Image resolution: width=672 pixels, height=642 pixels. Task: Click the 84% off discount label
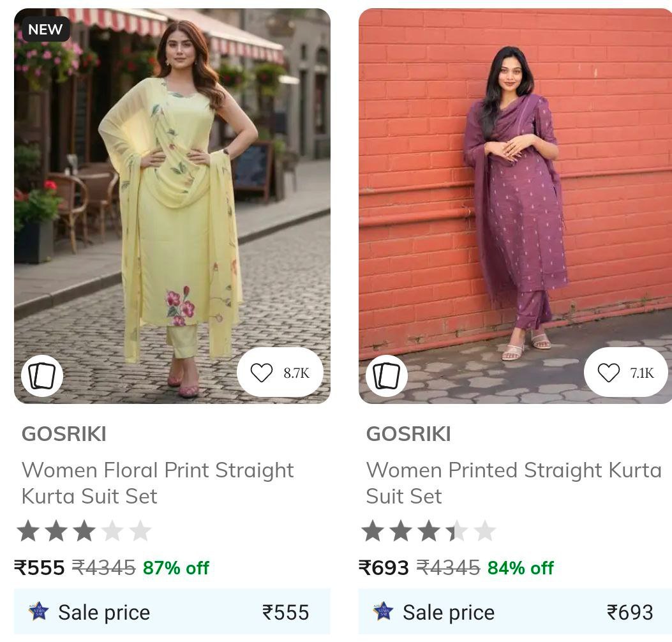520,567
